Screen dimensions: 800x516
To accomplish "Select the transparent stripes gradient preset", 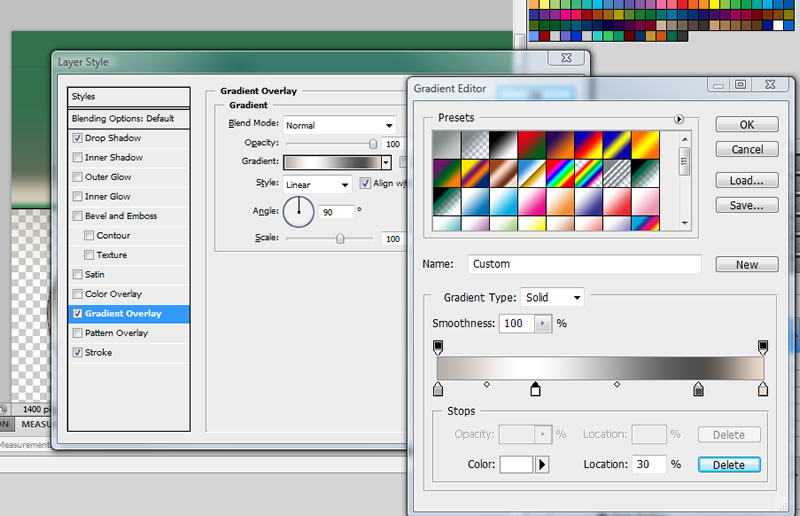I will (x=617, y=173).
